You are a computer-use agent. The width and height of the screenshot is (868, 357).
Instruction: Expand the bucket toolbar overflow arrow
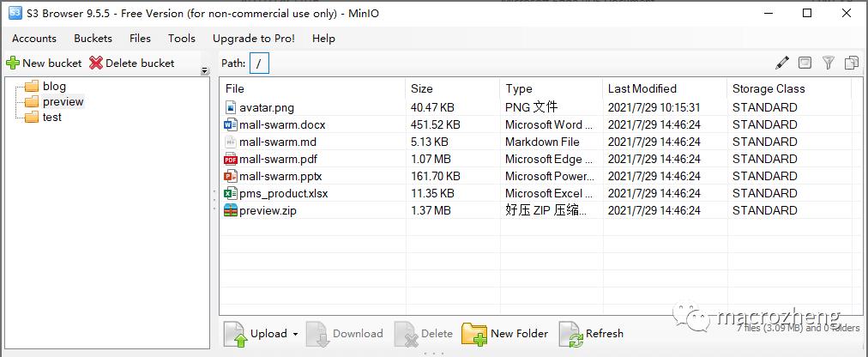204,71
